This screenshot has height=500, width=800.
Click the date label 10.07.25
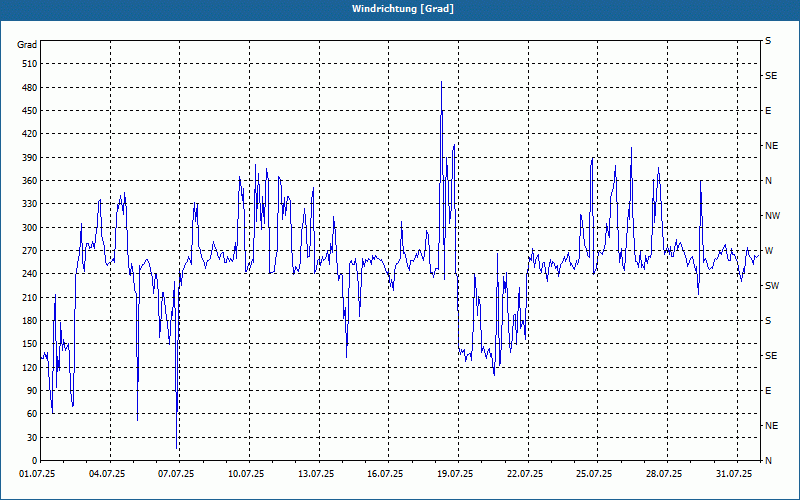point(246,474)
